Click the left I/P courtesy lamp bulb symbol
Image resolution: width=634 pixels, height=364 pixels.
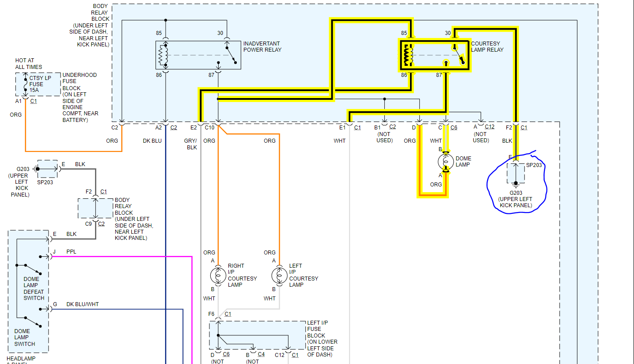click(279, 275)
